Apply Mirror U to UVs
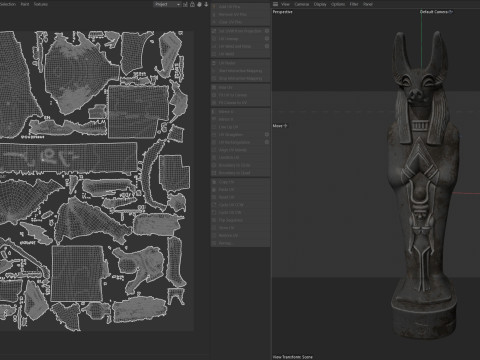 point(240,112)
